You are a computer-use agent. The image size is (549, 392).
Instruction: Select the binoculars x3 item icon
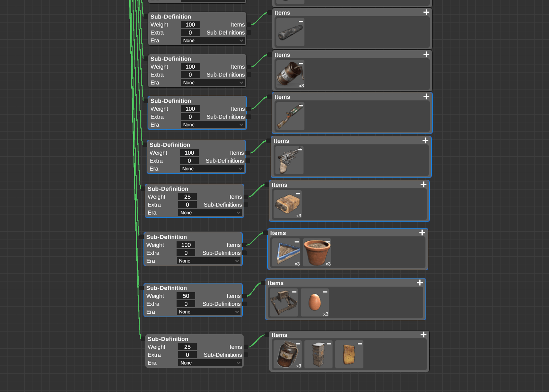[287, 204]
